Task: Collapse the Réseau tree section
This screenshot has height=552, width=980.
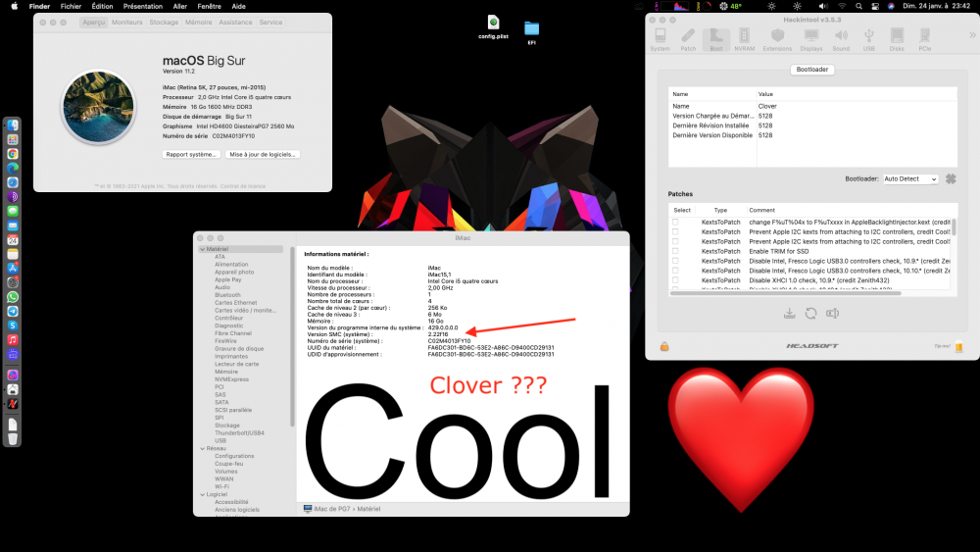Action: [203, 449]
